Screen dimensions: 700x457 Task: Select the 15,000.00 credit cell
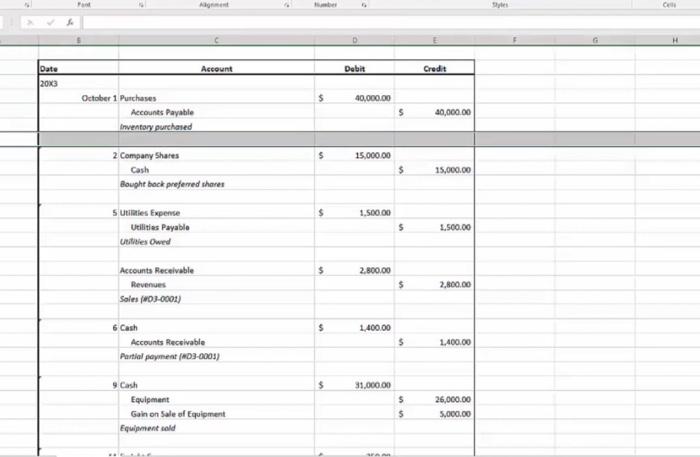[434, 170]
